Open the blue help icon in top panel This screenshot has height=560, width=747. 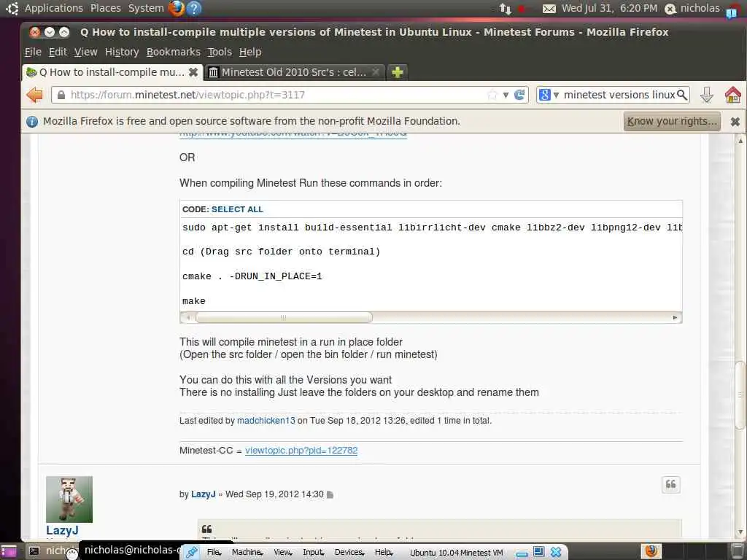coord(194,8)
